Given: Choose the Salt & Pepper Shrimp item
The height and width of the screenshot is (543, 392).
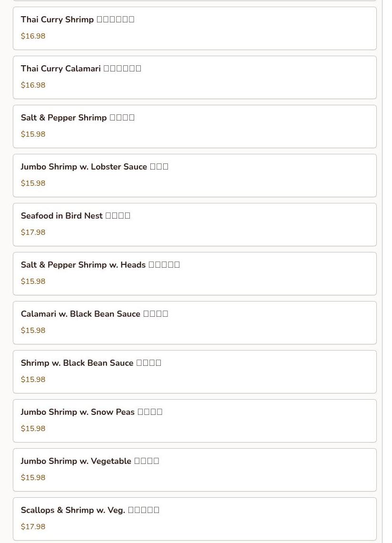Looking at the screenshot, I should pyautogui.click(x=195, y=126).
